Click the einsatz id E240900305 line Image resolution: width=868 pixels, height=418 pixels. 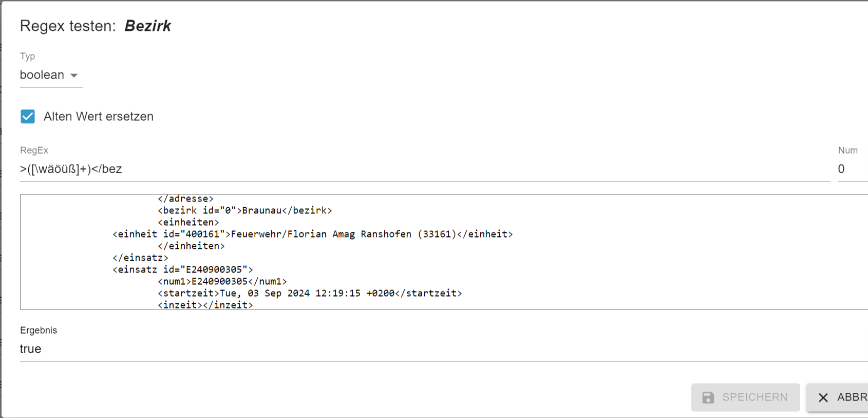pos(183,269)
